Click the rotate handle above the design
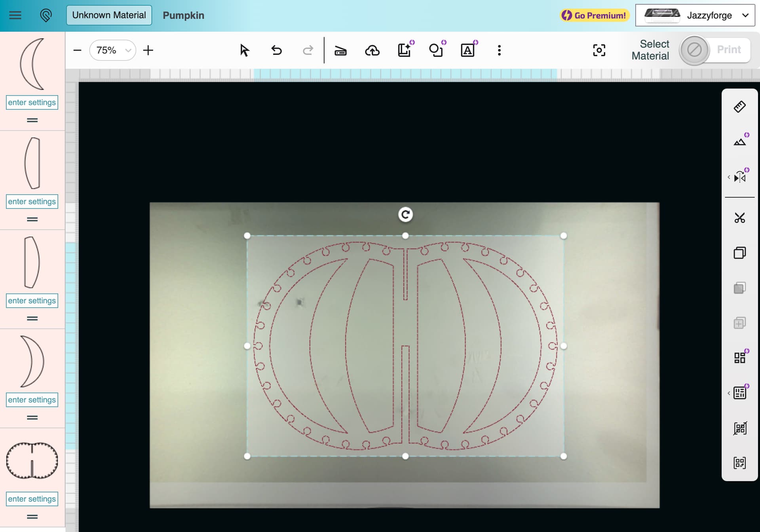The width and height of the screenshot is (760, 532). click(405, 215)
